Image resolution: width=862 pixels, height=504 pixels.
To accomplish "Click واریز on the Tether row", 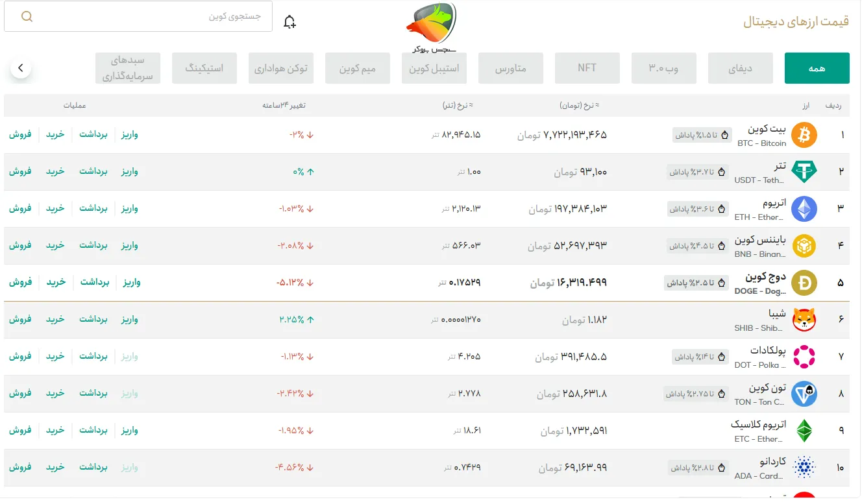I will 129,172.
